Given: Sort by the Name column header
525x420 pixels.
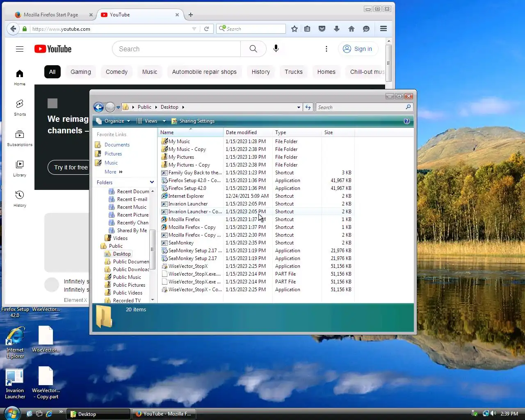Looking at the screenshot, I should click(x=191, y=132).
